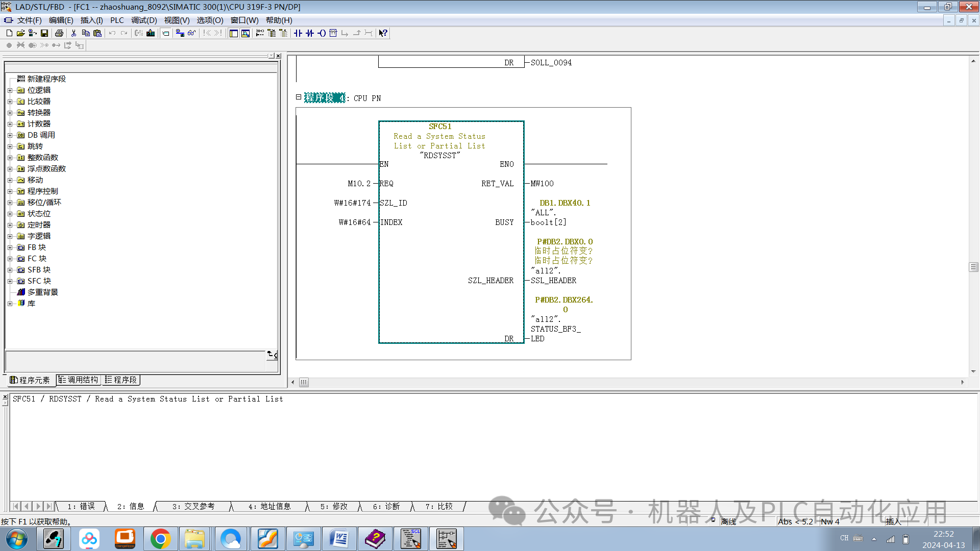The image size is (980, 551).
Task: Download block to PLC icon
Action: click(x=151, y=33)
